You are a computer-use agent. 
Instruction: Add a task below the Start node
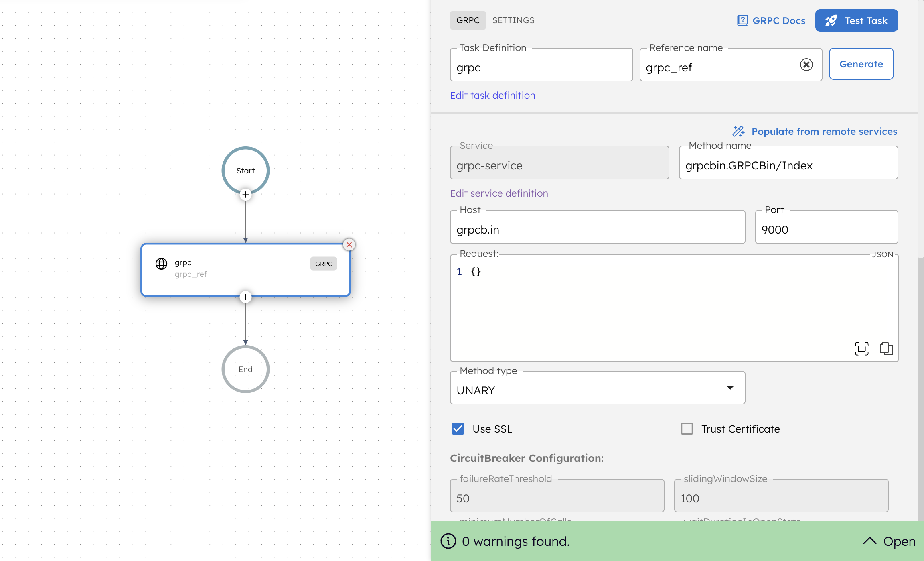[245, 195]
